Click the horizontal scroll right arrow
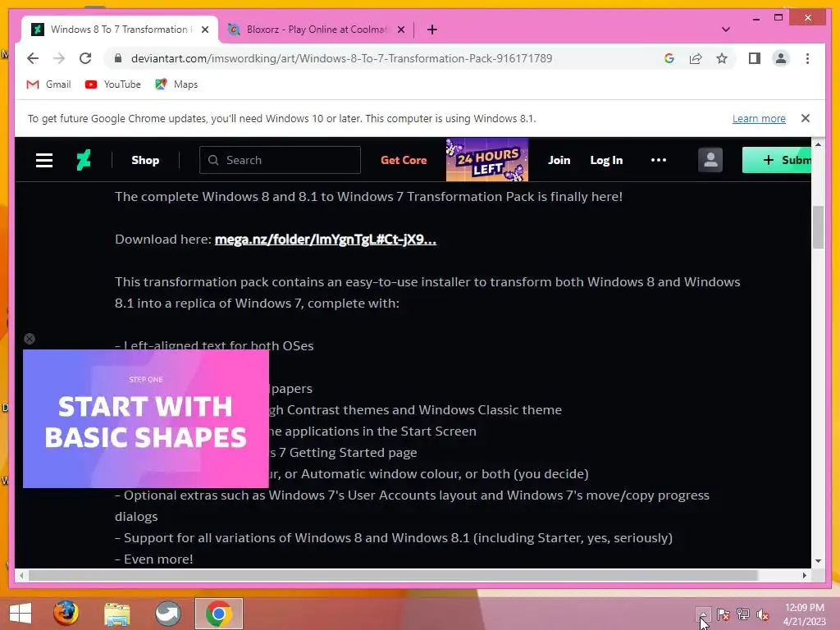 (804, 575)
